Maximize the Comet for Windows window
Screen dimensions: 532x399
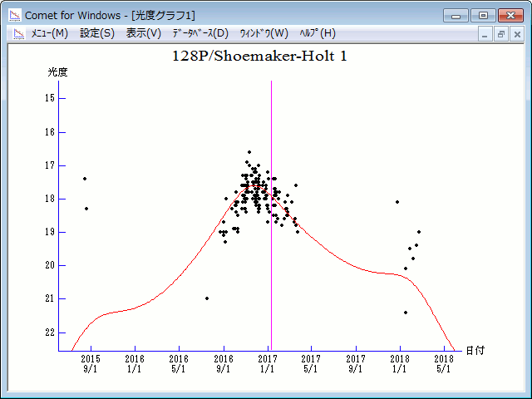[x=483, y=16]
